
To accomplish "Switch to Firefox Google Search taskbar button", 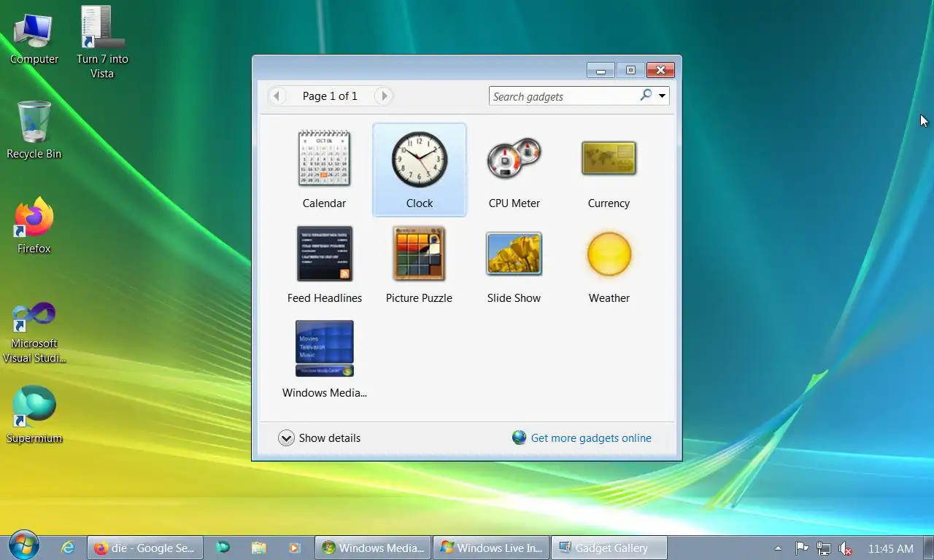I will [144, 548].
